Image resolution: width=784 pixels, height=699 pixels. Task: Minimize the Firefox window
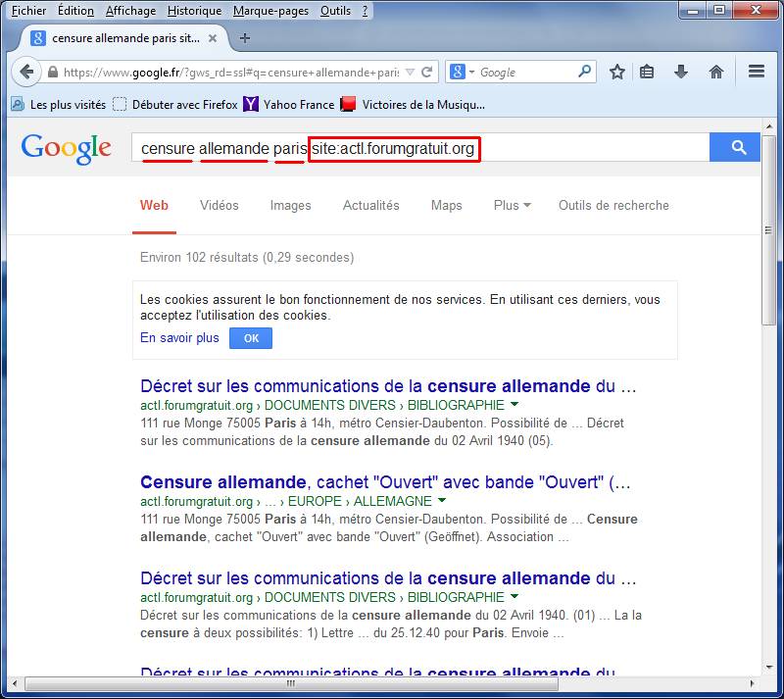click(693, 10)
